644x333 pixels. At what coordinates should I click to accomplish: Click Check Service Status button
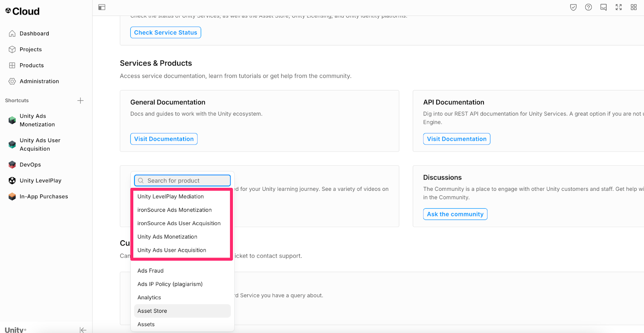coord(166,33)
